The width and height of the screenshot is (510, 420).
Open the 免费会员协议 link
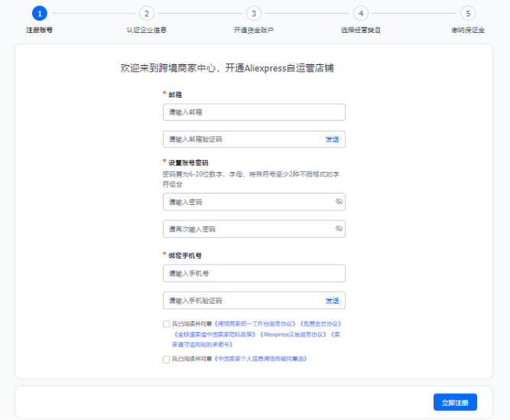tap(320, 324)
